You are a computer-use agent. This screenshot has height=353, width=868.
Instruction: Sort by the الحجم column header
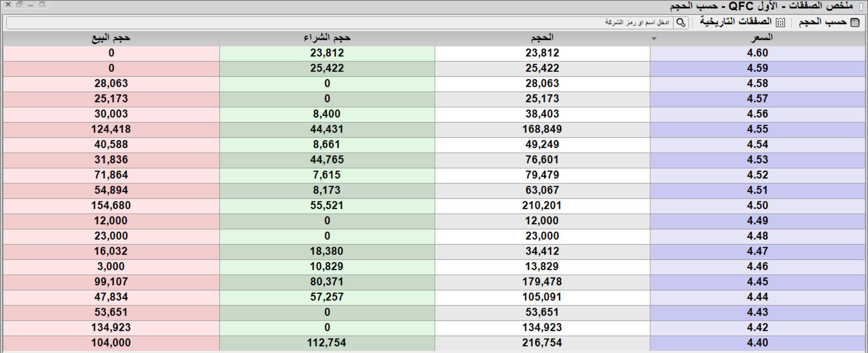pyautogui.click(x=542, y=38)
